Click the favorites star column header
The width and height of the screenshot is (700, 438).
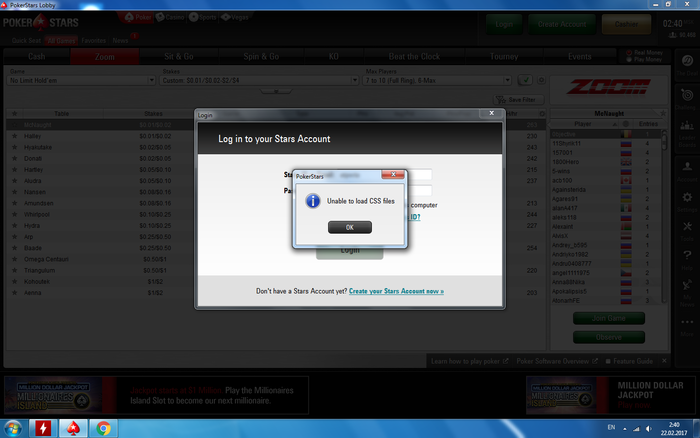click(15, 113)
